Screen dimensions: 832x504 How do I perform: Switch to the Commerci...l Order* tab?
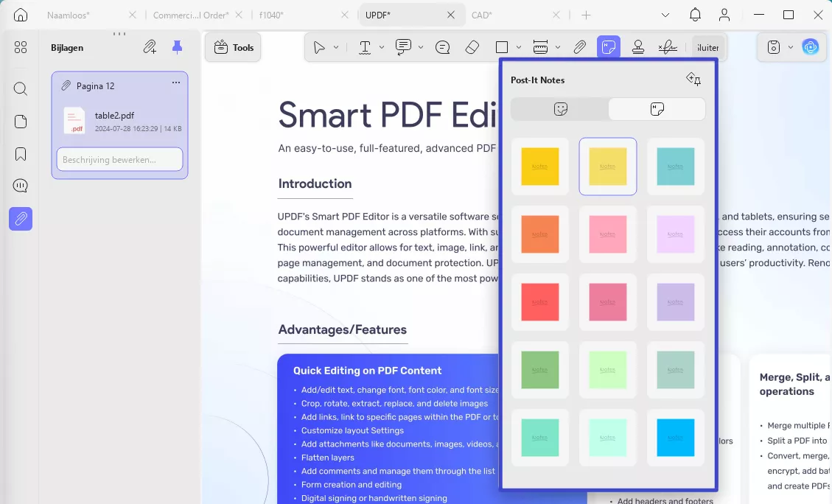(x=191, y=15)
